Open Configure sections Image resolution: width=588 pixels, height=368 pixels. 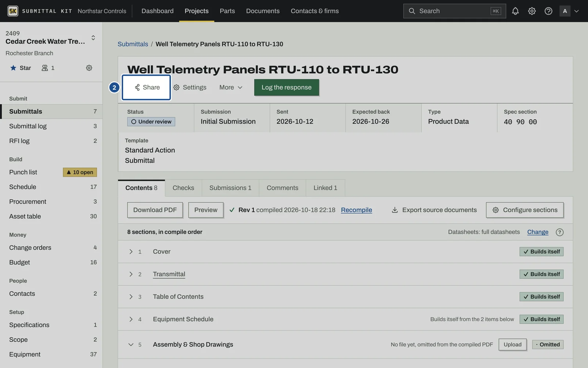point(524,210)
